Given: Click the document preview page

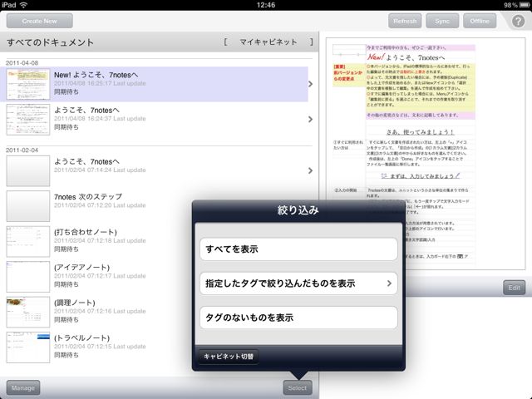Looking at the screenshot, I should coord(426,153).
